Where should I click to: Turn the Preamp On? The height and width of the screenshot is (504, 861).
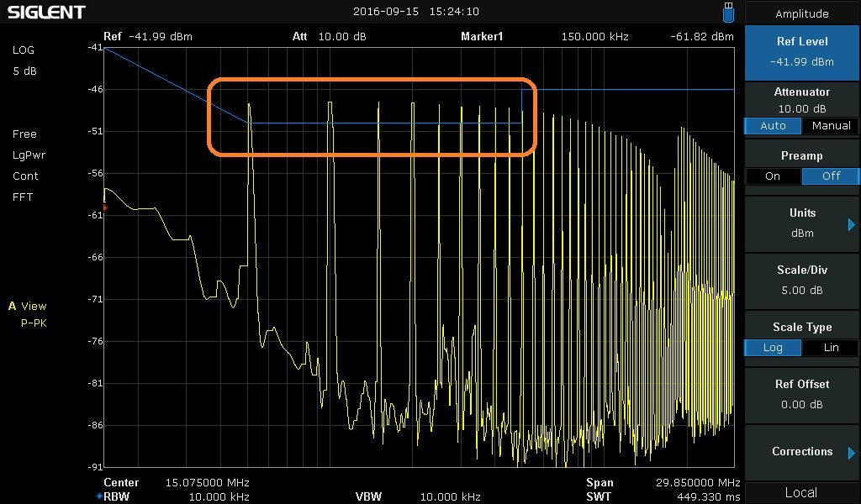click(773, 176)
